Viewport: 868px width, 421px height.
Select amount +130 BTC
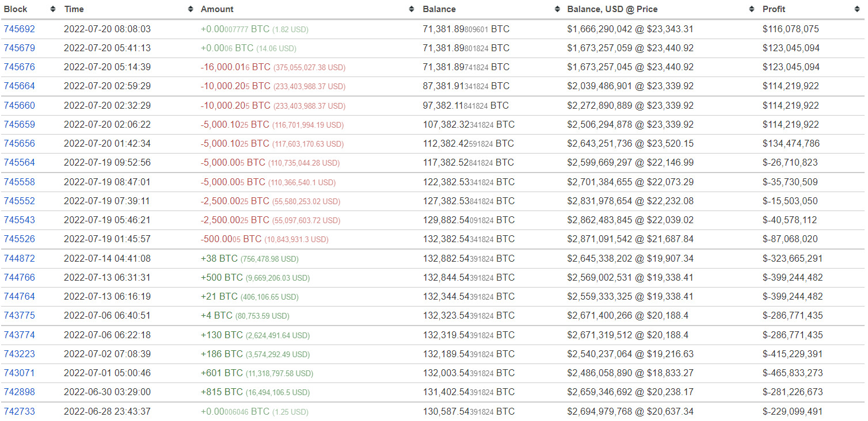[x=222, y=335]
